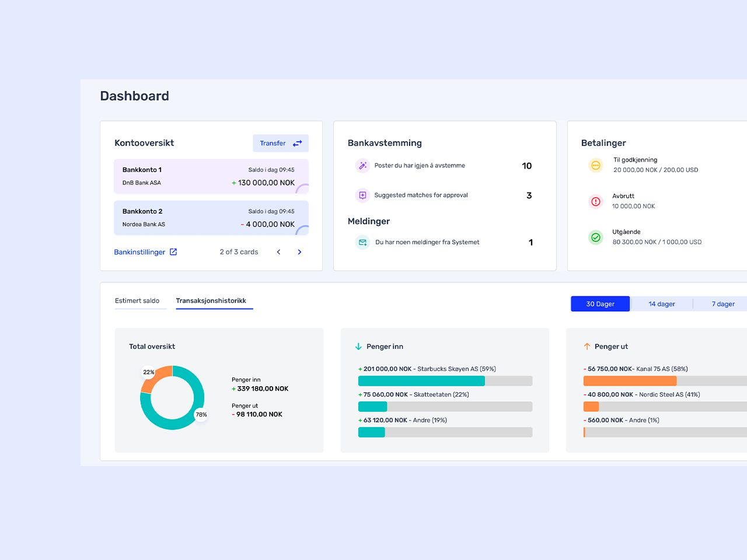
Task: Open the Estimert saldo tab
Action: 137,301
